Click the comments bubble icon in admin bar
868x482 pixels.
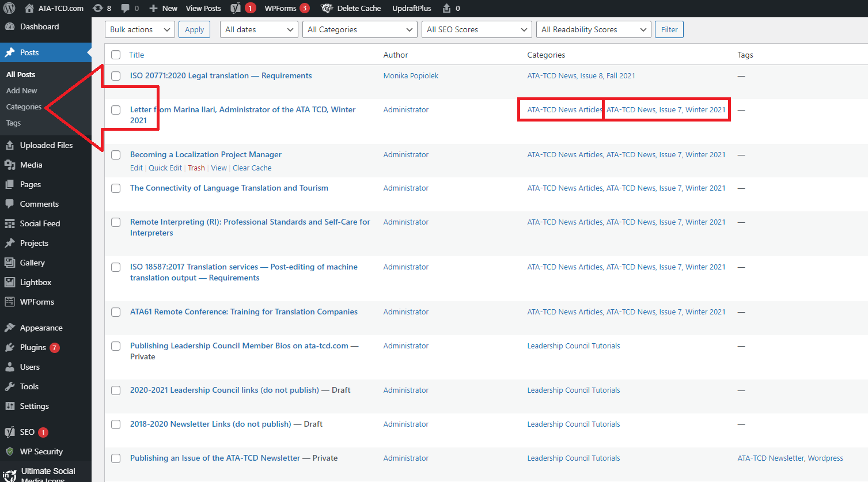(x=126, y=8)
